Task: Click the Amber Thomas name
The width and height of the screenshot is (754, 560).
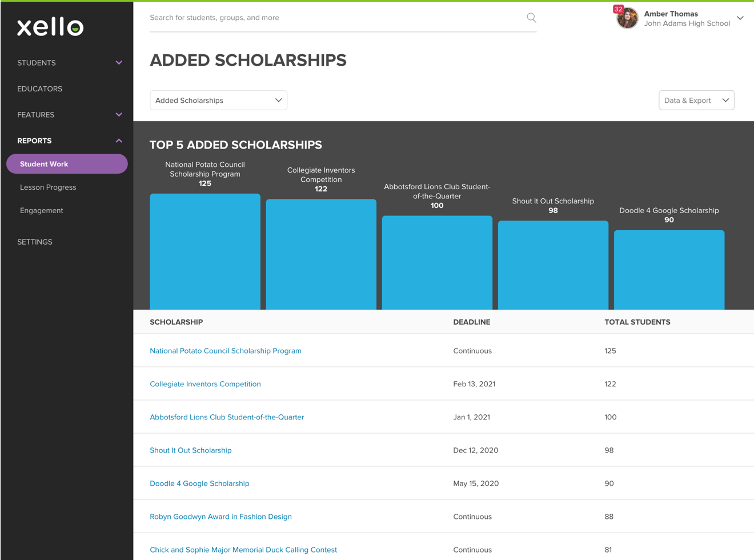Action: [671, 14]
